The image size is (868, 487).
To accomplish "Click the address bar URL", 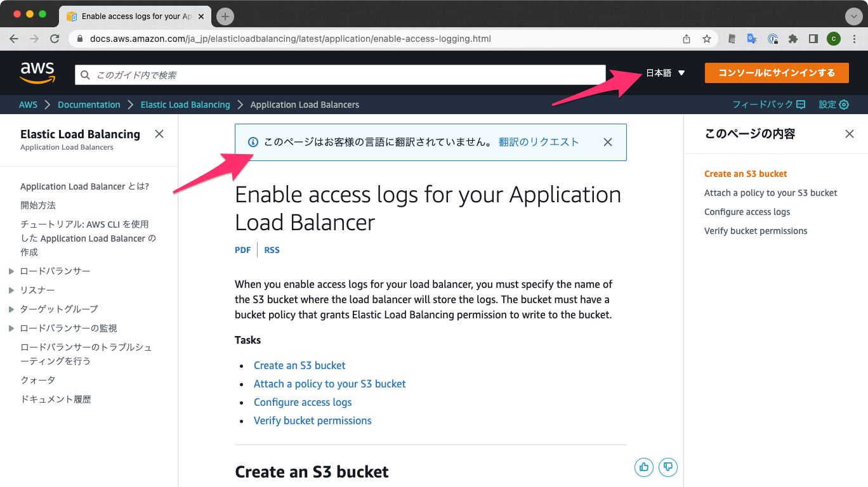I will 291,39.
